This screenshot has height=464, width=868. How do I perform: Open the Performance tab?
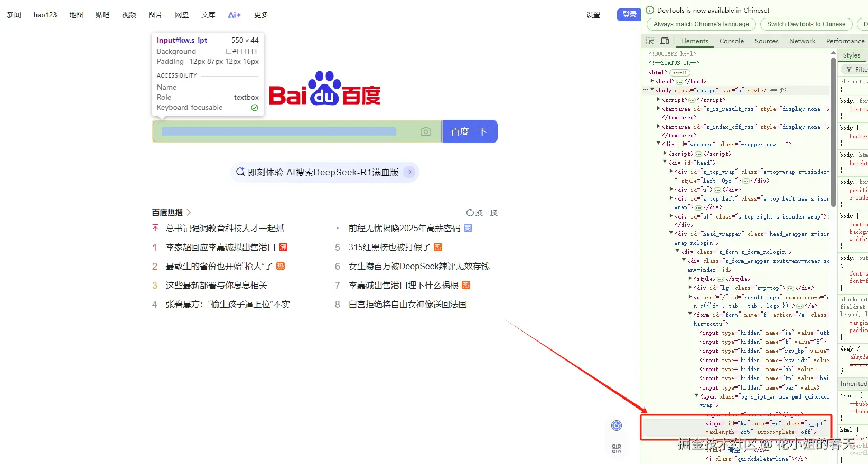point(845,41)
